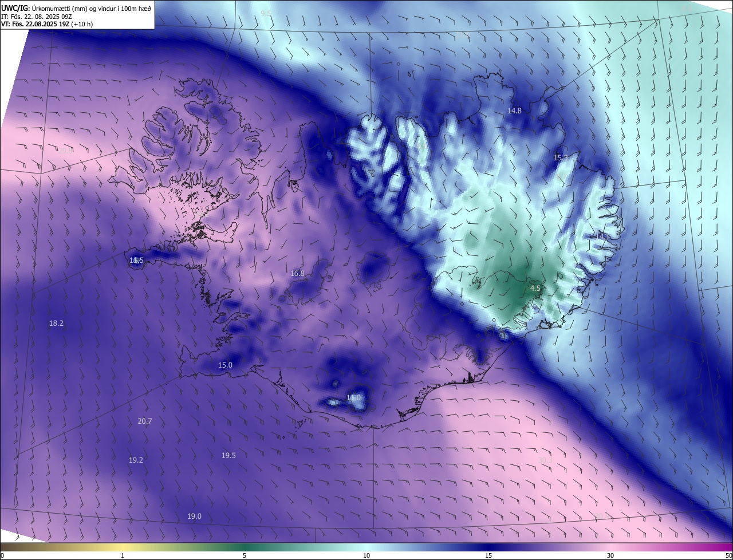Select the 20.7 map value label
Image resolution: width=733 pixels, height=560 pixels.
145,421
